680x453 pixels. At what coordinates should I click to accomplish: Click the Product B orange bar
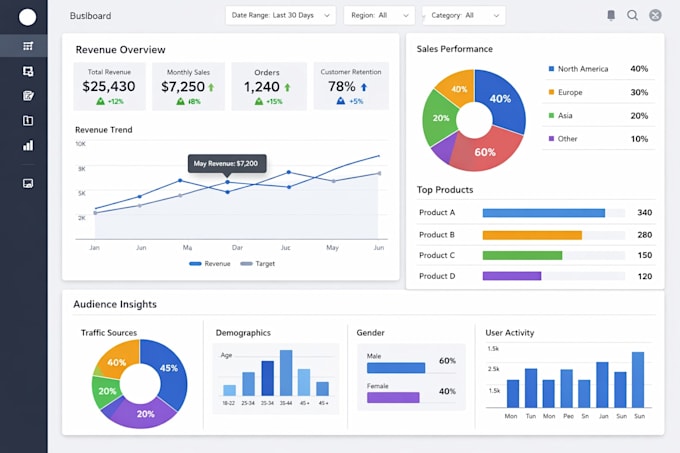click(x=532, y=235)
